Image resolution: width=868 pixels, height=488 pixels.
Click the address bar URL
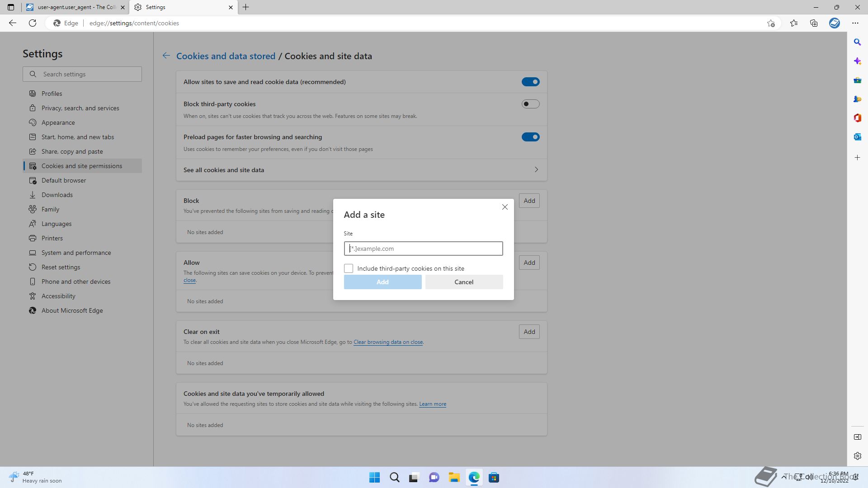click(134, 23)
